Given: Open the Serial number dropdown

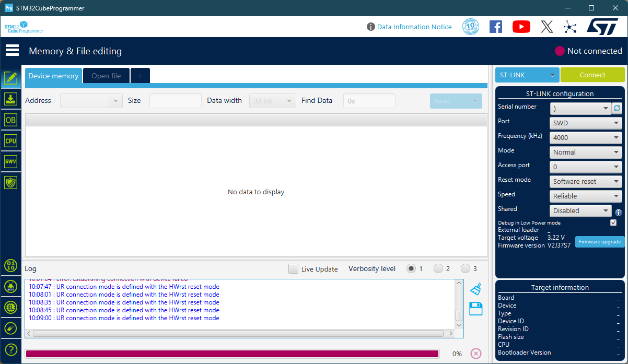Looking at the screenshot, I should click(580, 108).
